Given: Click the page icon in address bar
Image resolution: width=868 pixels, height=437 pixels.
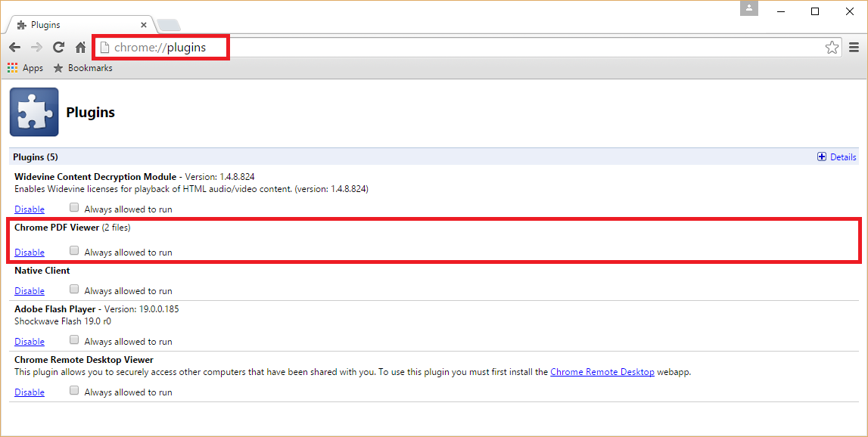Looking at the screenshot, I should [x=104, y=48].
